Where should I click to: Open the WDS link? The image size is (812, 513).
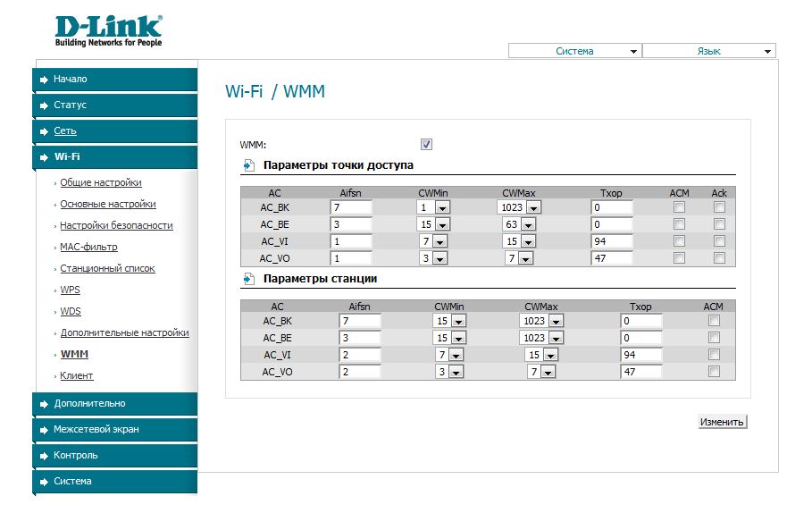coord(71,311)
